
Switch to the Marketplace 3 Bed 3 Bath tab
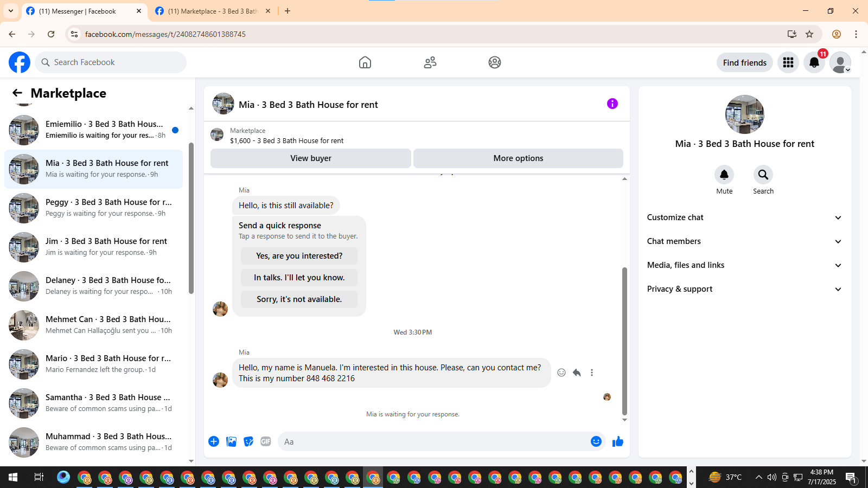tap(213, 11)
